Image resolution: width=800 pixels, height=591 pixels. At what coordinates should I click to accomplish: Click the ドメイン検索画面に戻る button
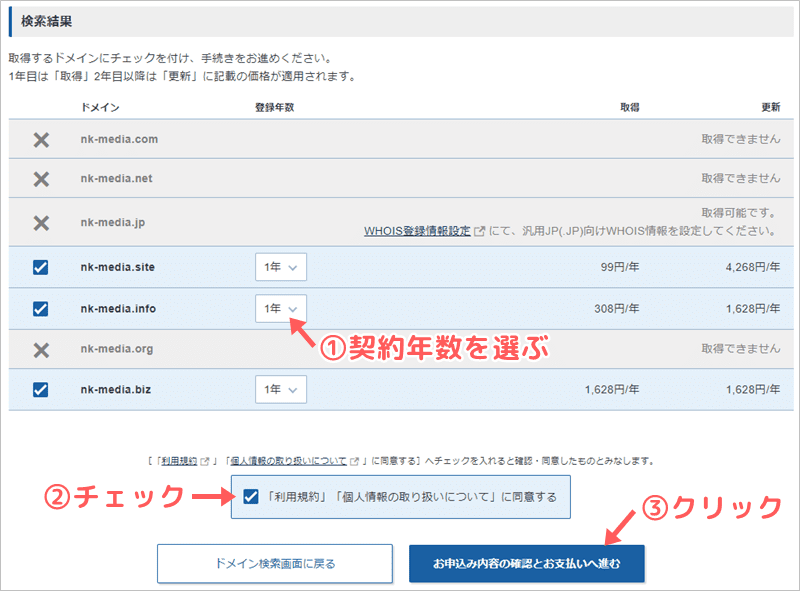point(275,564)
